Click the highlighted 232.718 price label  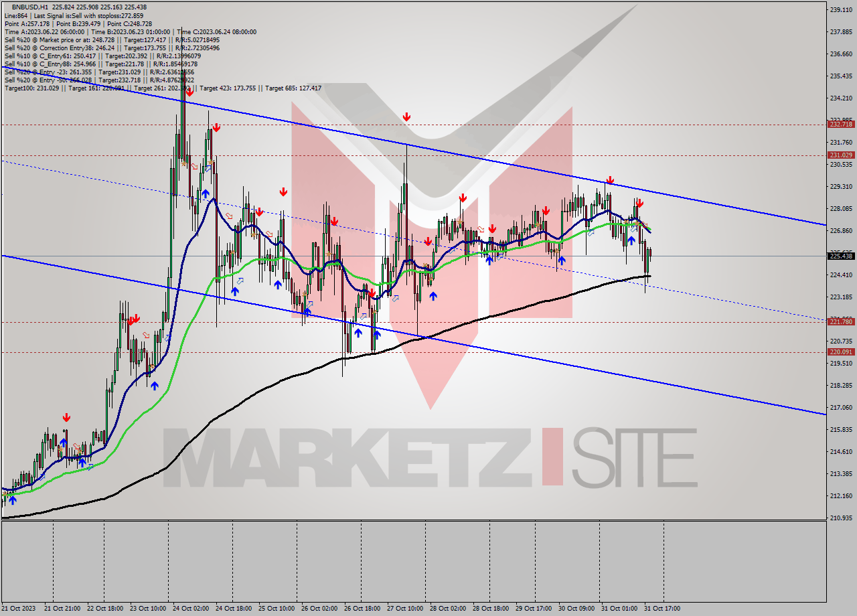[x=841, y=125]
